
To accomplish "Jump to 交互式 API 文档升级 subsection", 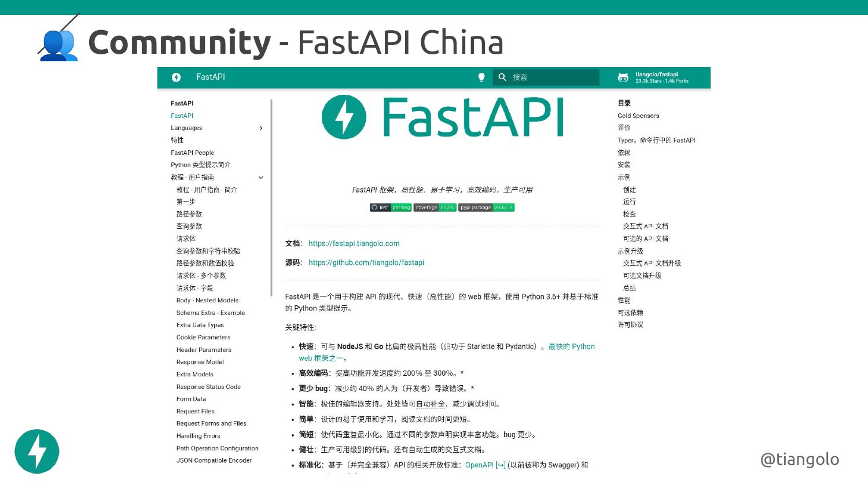I will [x=652, y=263].
